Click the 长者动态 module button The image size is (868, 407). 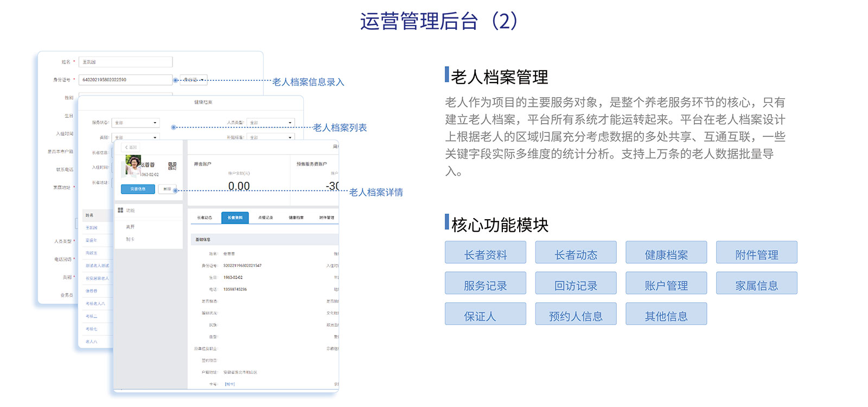[576, 252]
